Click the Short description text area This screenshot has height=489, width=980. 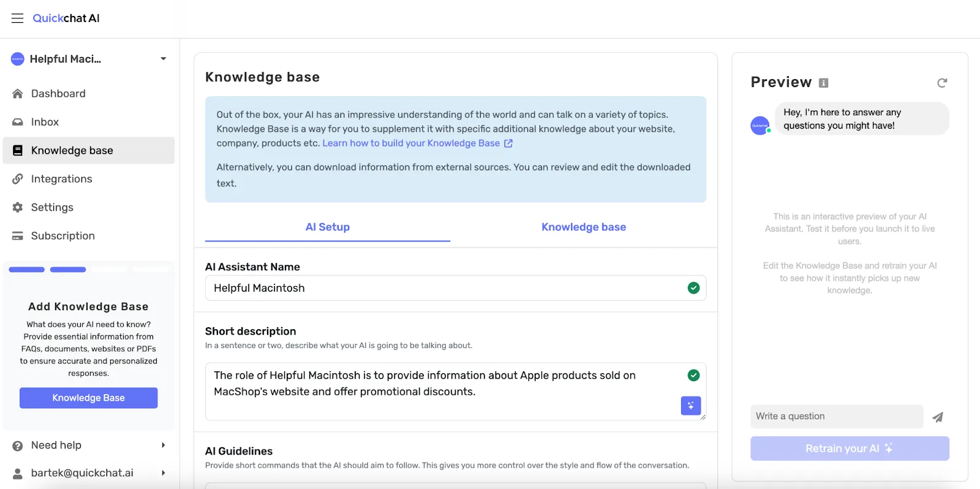(x=456, y=392)
